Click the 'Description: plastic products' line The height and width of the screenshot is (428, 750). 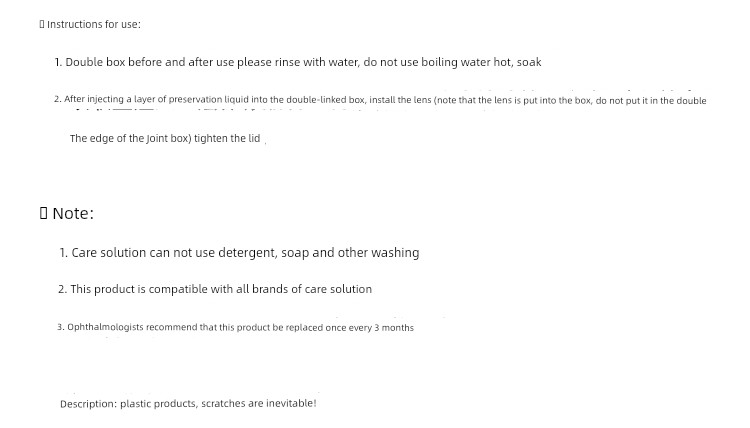pyautogui.click(x=188, y=404)
